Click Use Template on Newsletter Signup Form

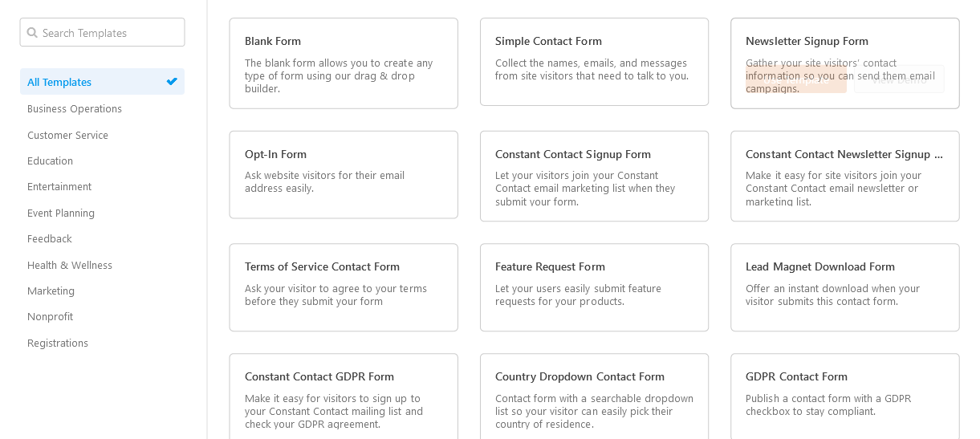pyautogui.click(x=795, y=79)
